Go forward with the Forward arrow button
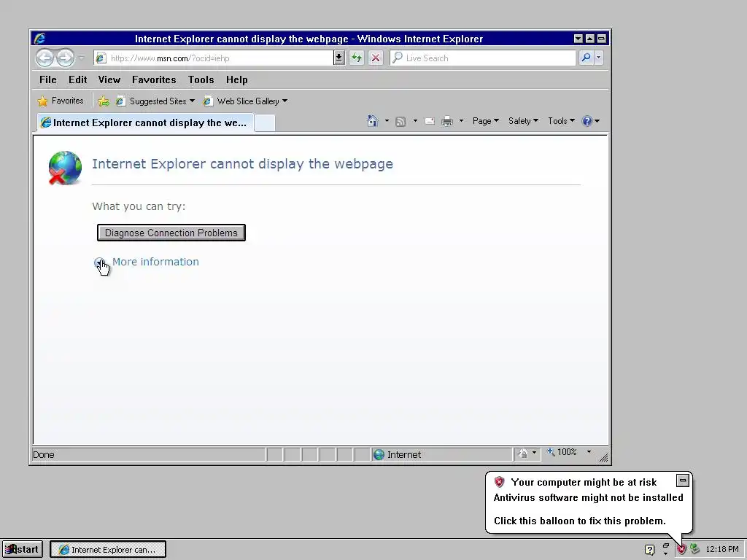This screenshot has width=747, height=560. [65, 58]
